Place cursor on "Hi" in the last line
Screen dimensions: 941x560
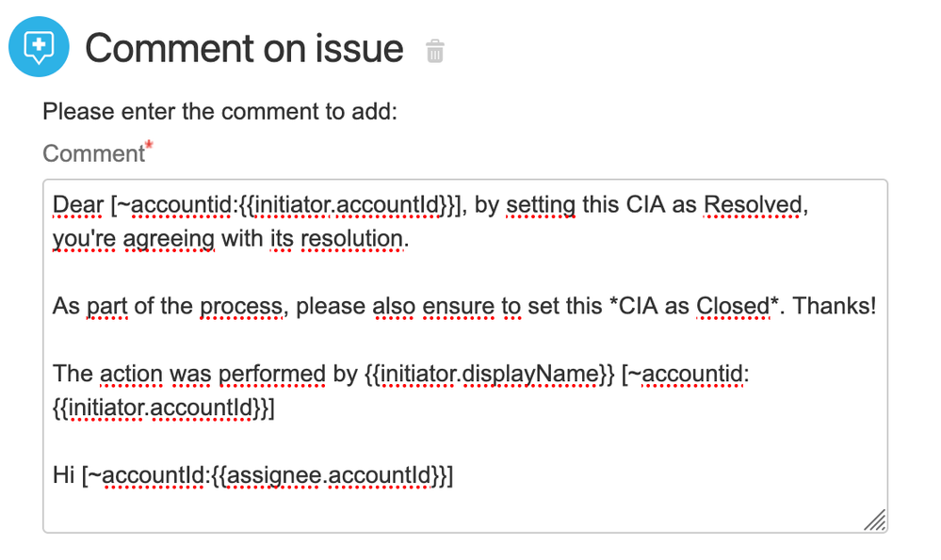63,476
